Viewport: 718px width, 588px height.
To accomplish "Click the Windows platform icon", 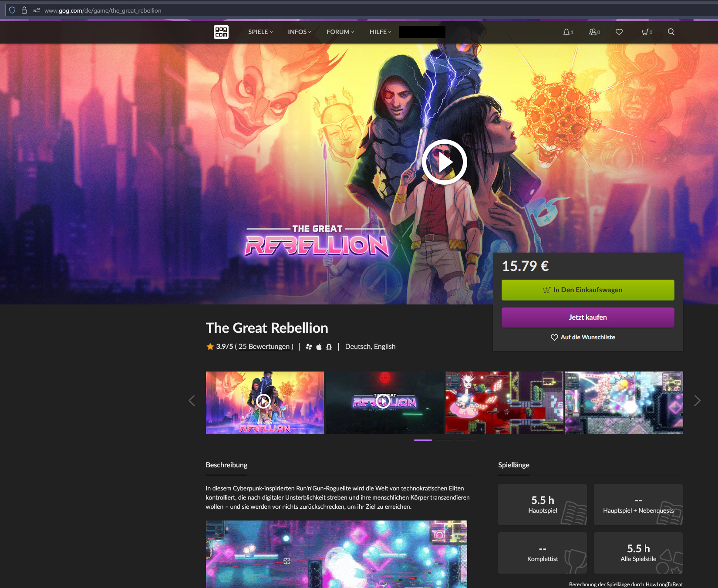I will 309,347.
